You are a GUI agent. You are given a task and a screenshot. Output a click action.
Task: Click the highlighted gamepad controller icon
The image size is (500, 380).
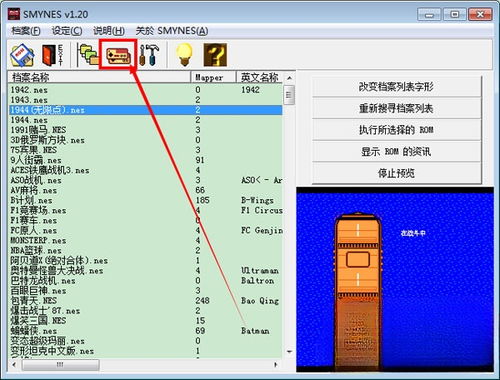pyautogui.click(x=117, y=55)
